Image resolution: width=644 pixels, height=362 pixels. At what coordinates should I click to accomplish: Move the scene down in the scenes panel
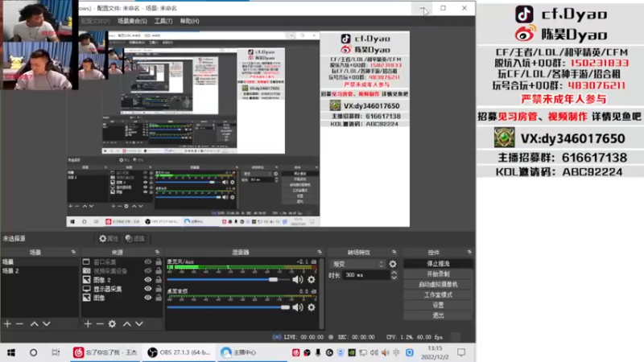tap(47, 324)
